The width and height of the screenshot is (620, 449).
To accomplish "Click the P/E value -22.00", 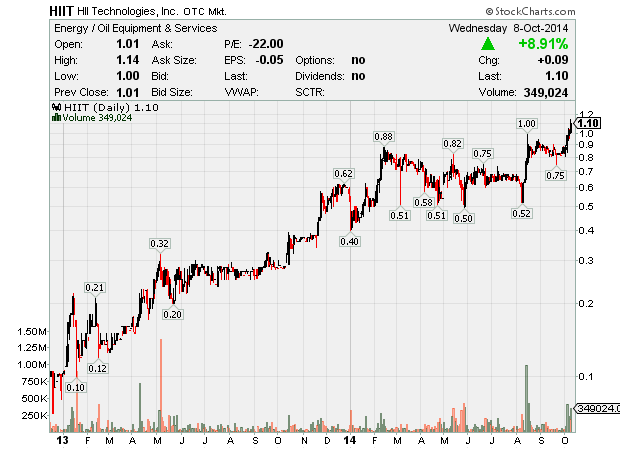I will [x=266, y=43].
